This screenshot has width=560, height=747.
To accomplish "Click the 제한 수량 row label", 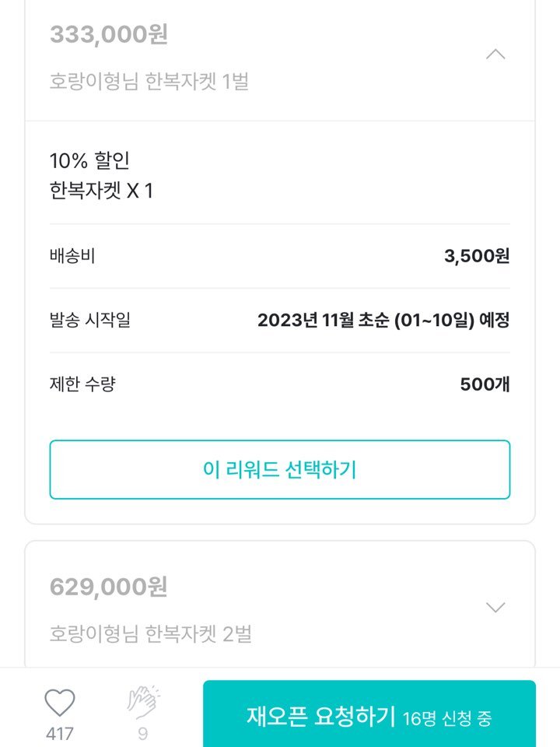I will point(82,384).
